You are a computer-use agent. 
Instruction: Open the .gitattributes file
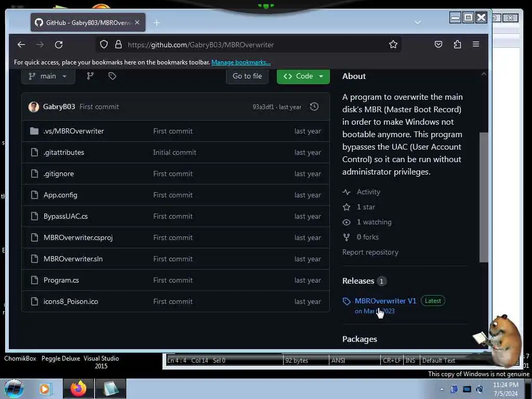pos(64,153)
